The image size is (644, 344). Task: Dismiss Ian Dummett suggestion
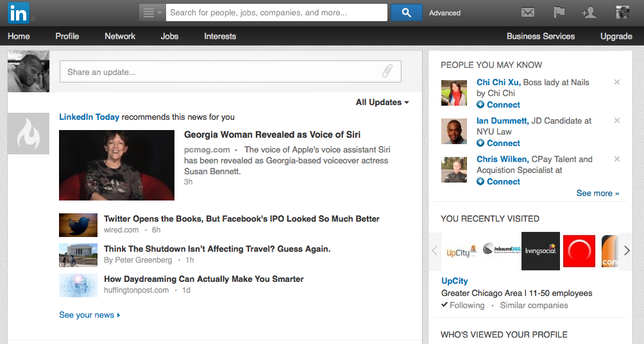tap(617, 120)
